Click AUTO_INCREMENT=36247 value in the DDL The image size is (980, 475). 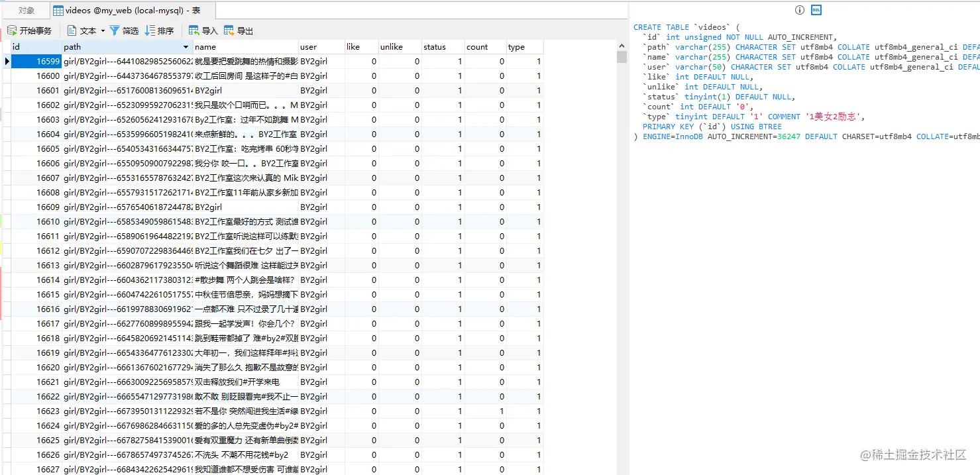[754, 136]
